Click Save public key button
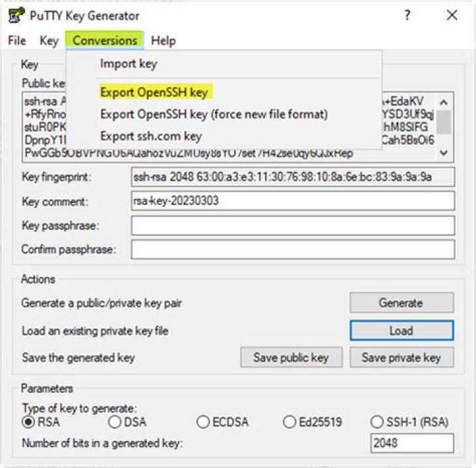This screenshot has height=468, width=476. (x=291, y=357)
